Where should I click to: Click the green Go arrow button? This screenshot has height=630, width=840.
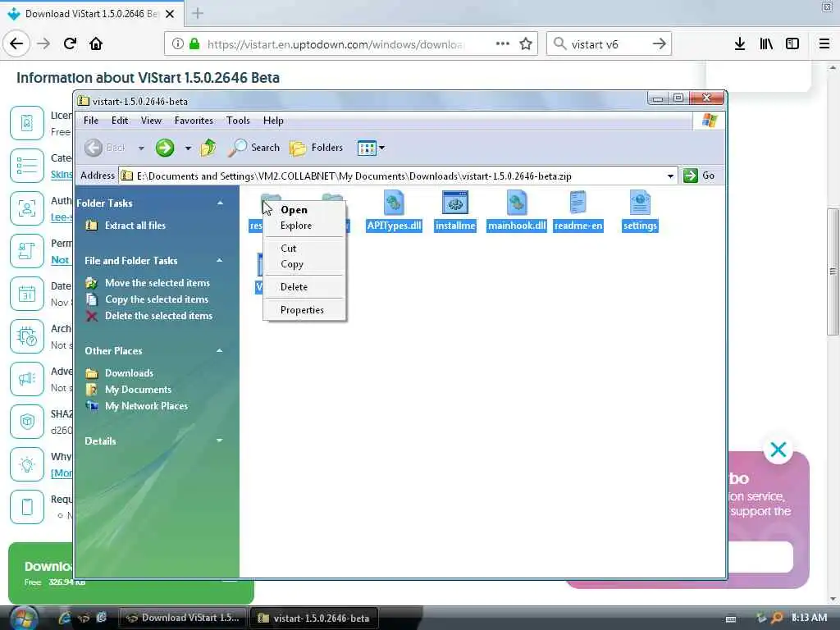pos(690,176)
